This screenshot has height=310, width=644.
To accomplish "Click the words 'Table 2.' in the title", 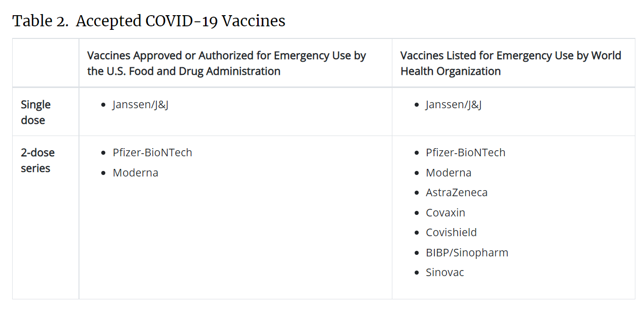I will pos(41,21).
